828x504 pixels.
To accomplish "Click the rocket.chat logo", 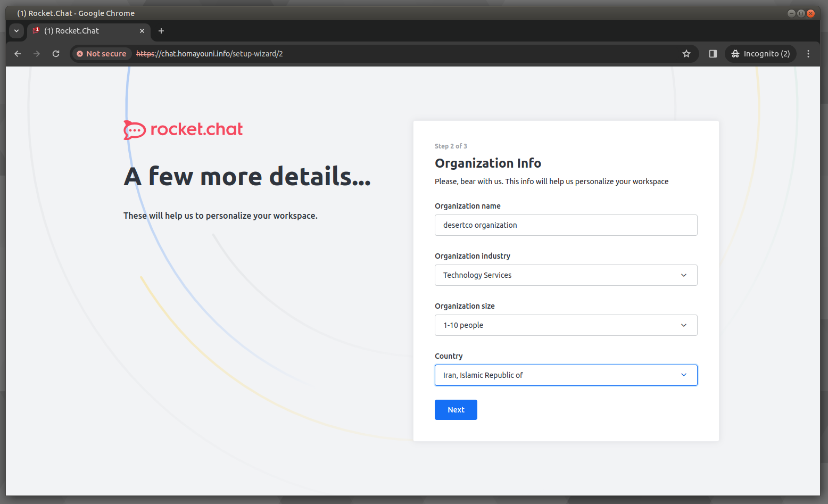I will [x=183, y=129].
